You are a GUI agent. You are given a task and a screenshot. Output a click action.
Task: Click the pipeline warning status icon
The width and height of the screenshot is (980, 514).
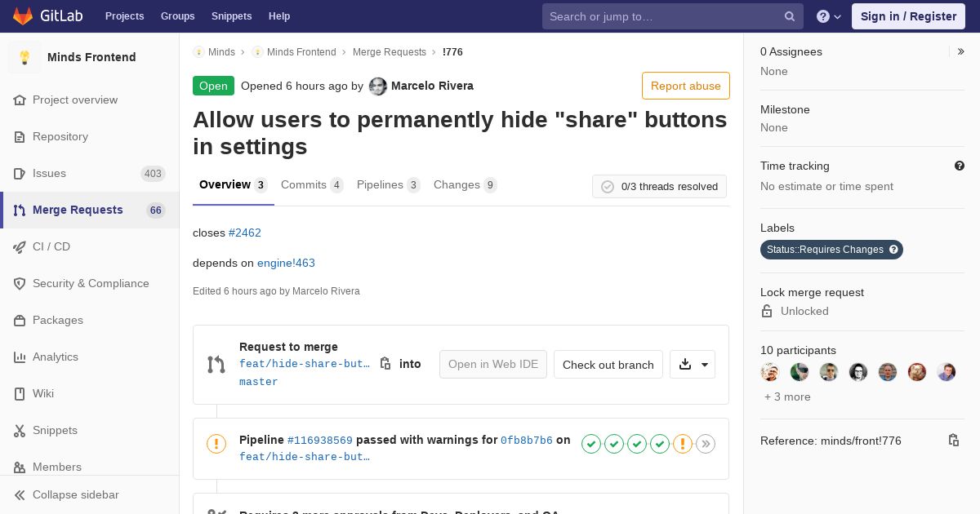pyautogui.click(x=216, y=444)
